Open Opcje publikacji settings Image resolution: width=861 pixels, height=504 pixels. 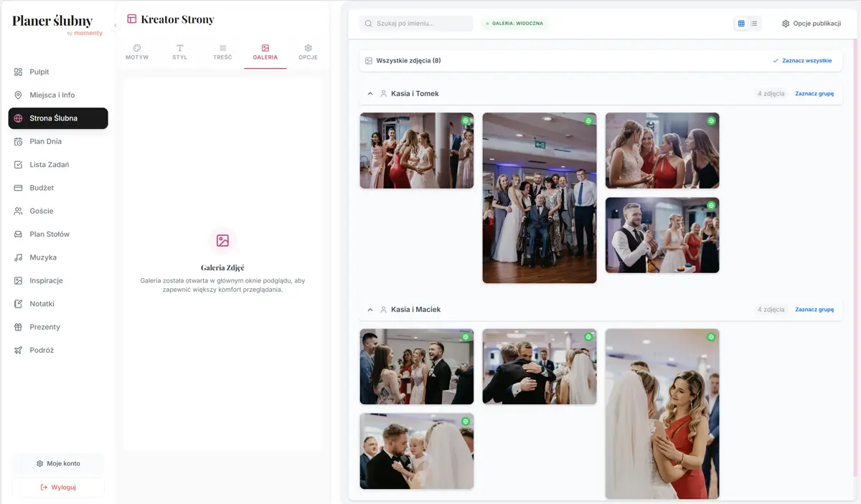[x=811, y=24]
